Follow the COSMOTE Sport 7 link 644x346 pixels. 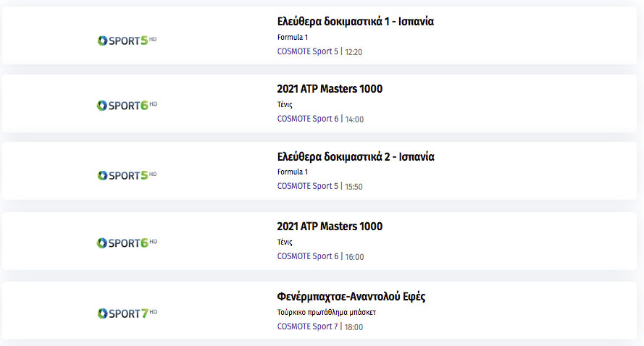(x=308, y=326)
